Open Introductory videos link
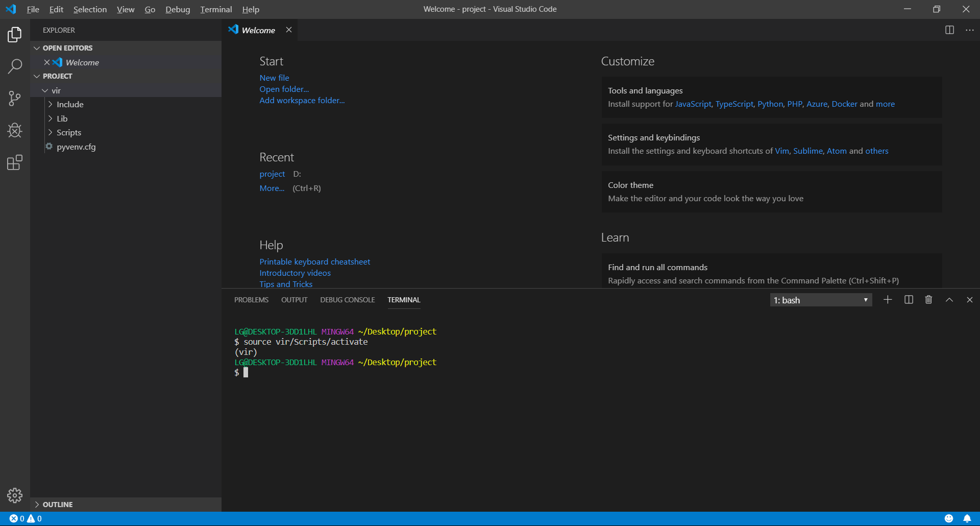Image resolution: width=980 pixels, height=526 pixels. tap(295, 273)
